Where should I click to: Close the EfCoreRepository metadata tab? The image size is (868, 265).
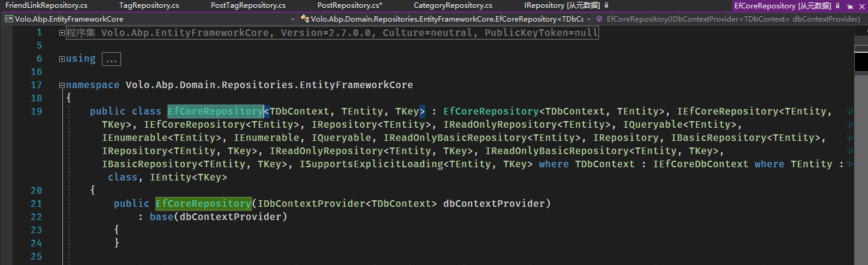860,5
